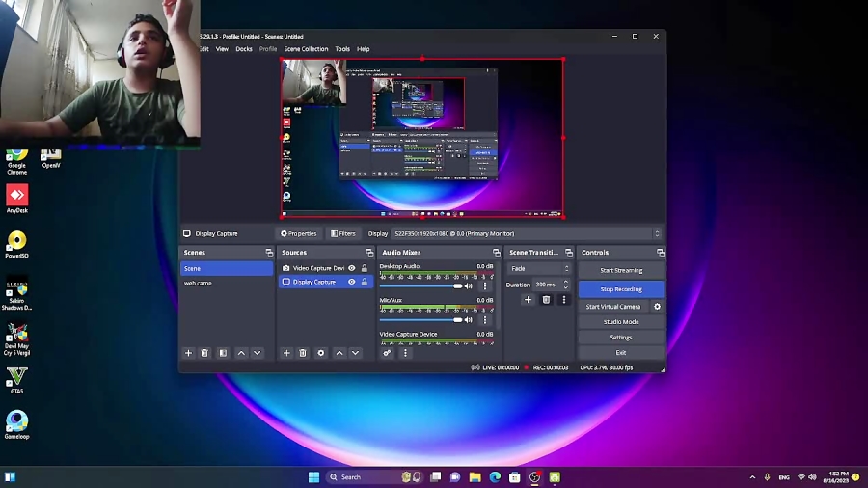Open Display monitor selection dropdown
The image size is (868, 488).
pyautogui.click(x=526, y=234)
